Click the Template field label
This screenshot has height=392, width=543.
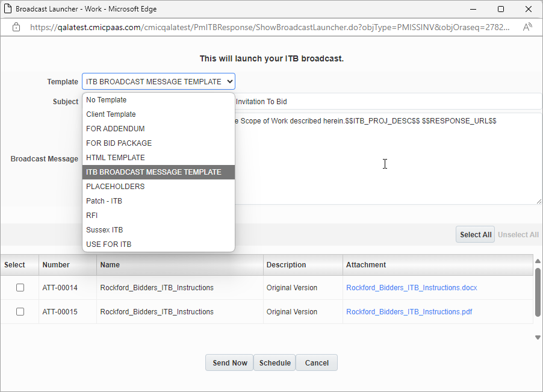[x=63, y=81]
